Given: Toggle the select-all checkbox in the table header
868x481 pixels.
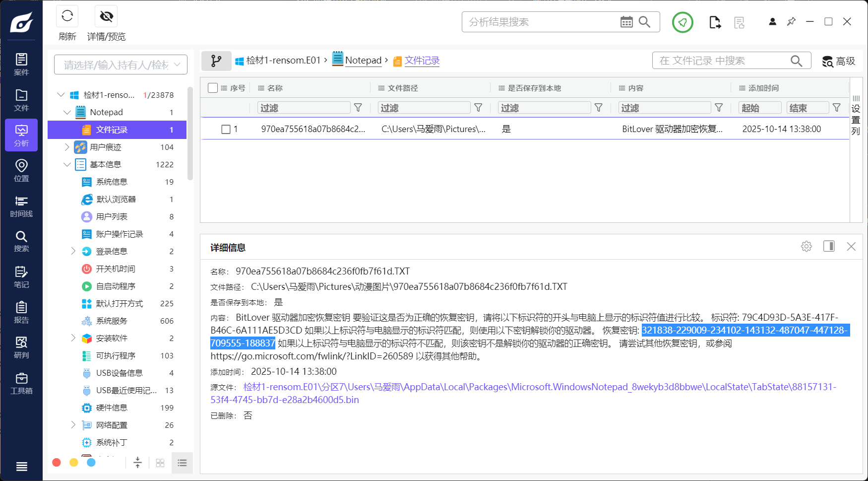Looking at the screenshot, I should [x=213, y=87].
